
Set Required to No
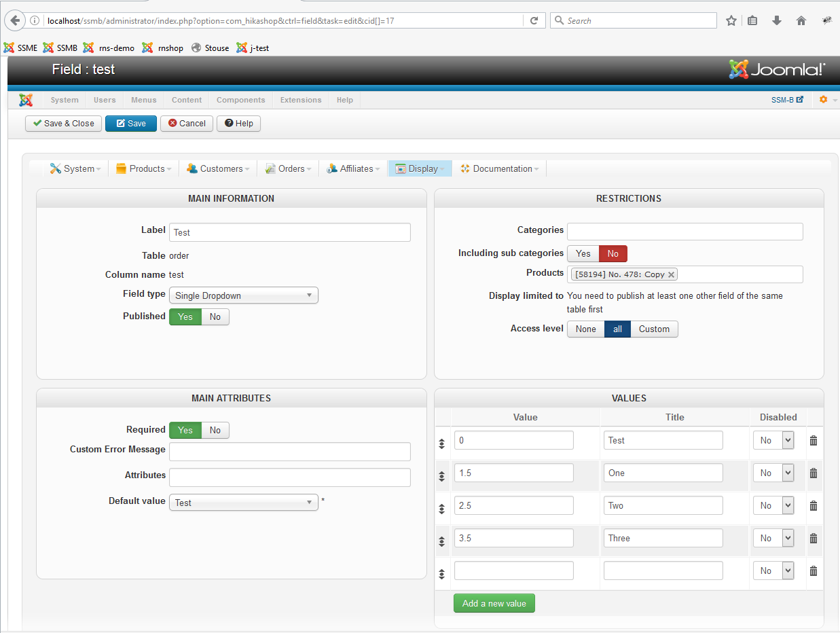click(215, 430)
